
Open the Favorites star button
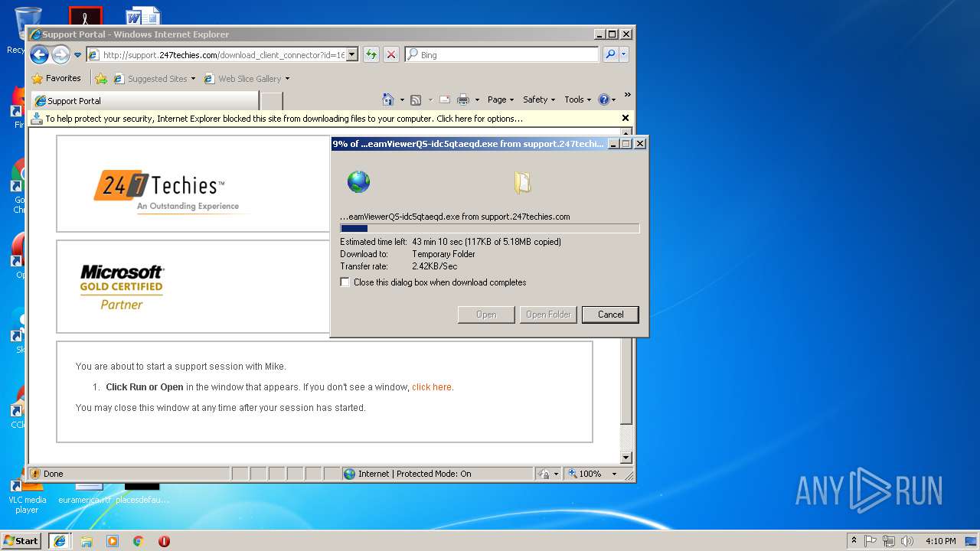pos(56,78)
